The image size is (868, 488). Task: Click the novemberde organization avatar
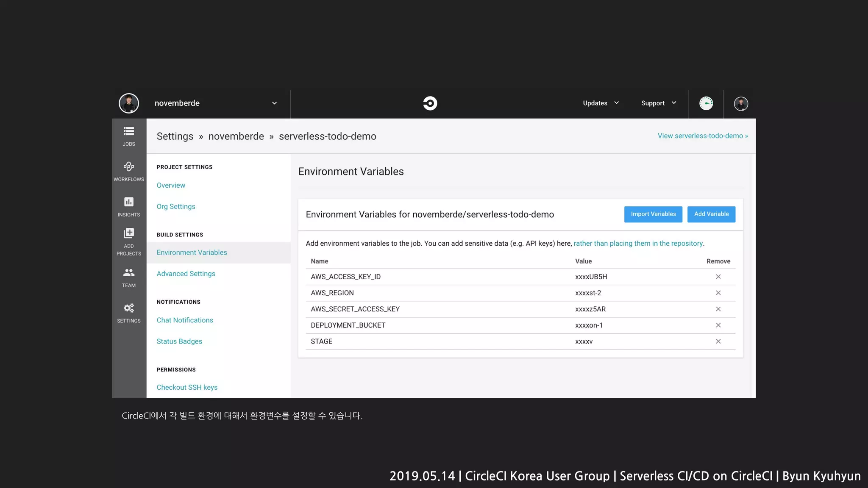(129, 103)
